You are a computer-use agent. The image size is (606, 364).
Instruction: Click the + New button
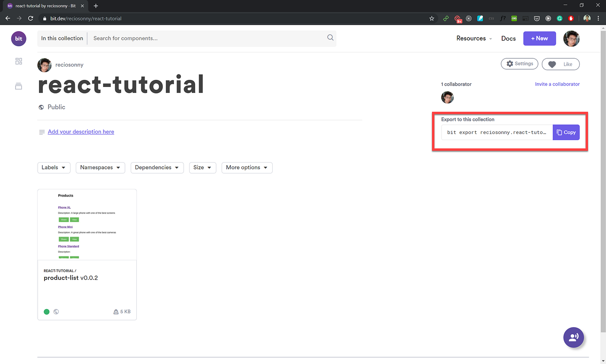[x=539, y=38]
